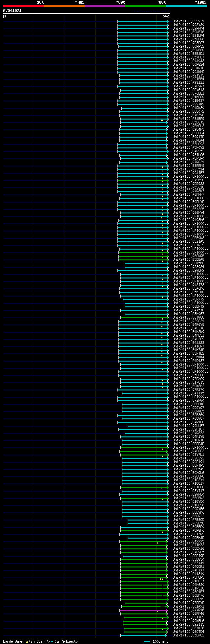This screenshot has height=644, width=210.
Task: Click the purple ~60% identity legend bar
Action: [x=105, y=6]
